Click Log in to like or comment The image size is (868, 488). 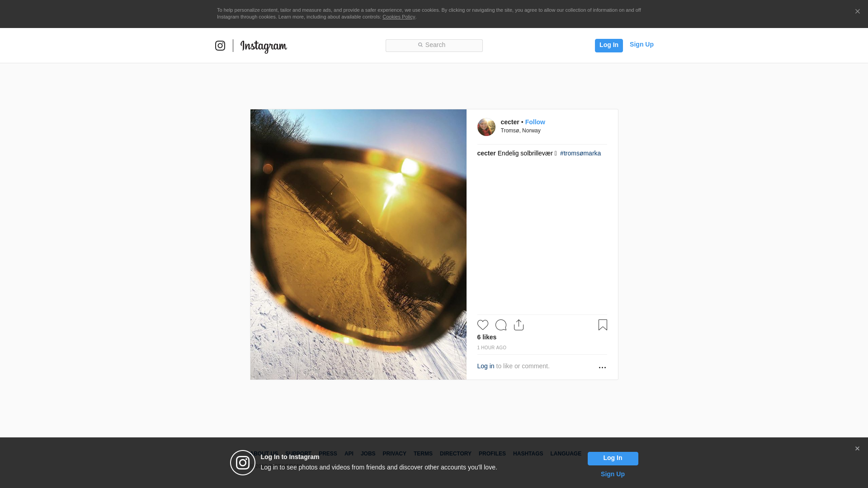point(486,366)
